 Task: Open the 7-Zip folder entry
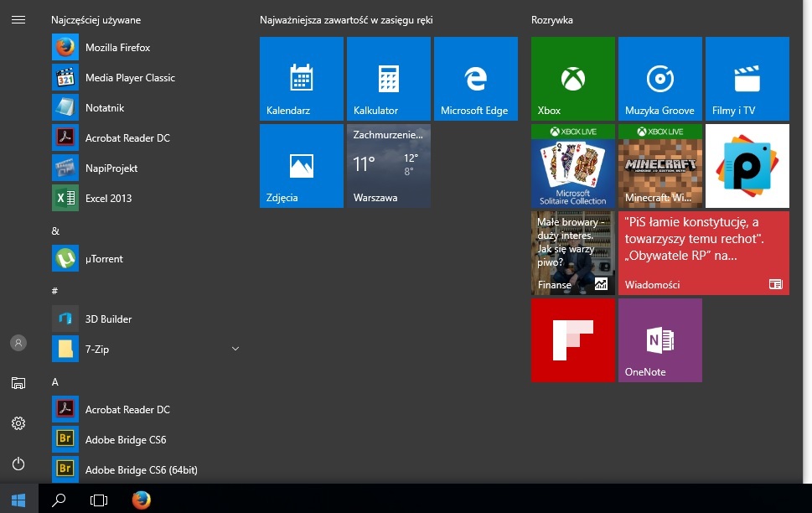(145, 349)
